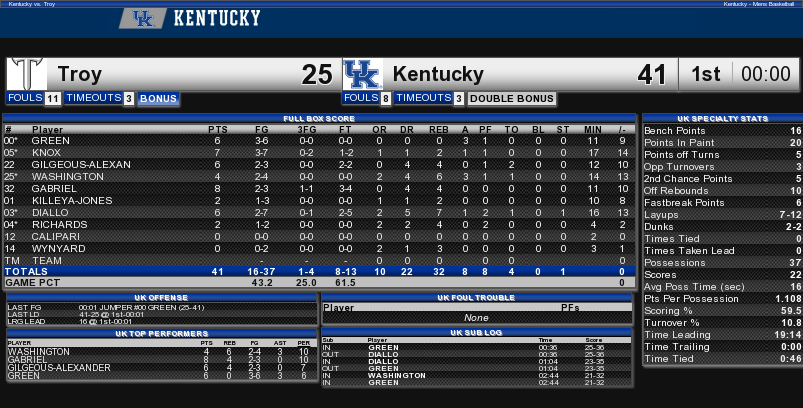Click the 1st period indicator
803x408 pixels.
pos(706,74)
